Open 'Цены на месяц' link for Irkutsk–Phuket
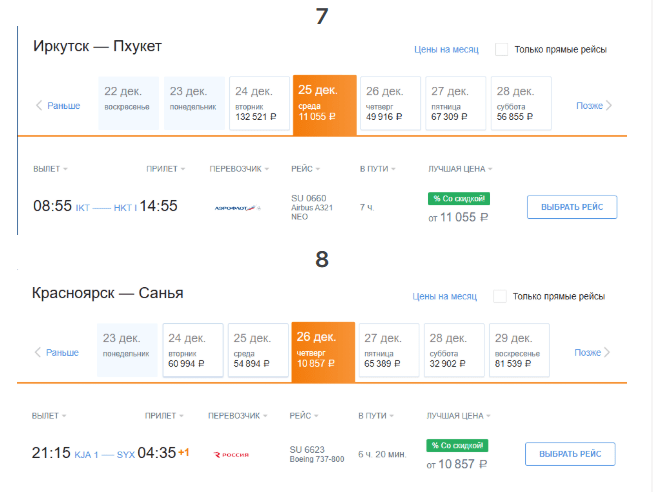Image resolution: width=653 pixels, height=492 pixels. (x=446, y=49)
